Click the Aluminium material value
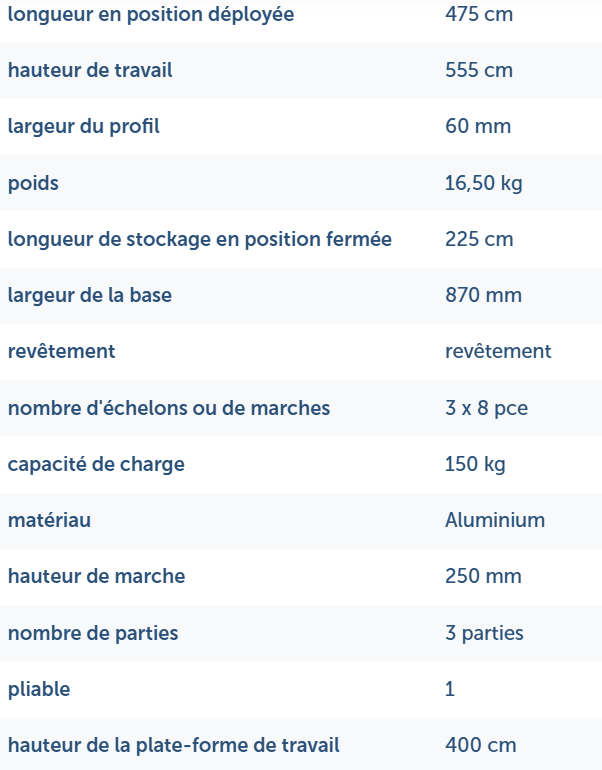 click(495, 520)
